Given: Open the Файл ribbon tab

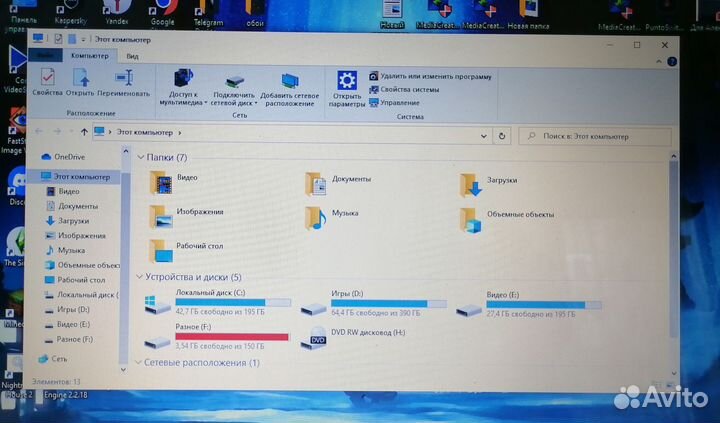Looking at the screenshot, I should (45, 55).
